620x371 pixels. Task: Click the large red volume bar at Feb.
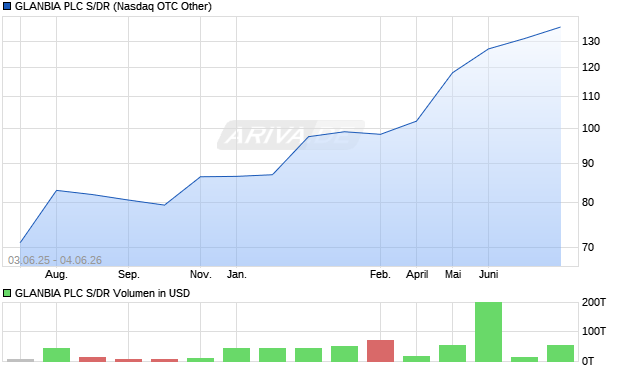(x=380, y=351)
